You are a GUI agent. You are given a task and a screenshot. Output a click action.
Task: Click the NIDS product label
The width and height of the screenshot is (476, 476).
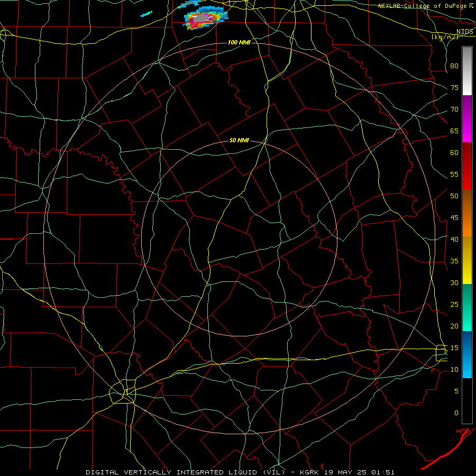click(464, 32)
